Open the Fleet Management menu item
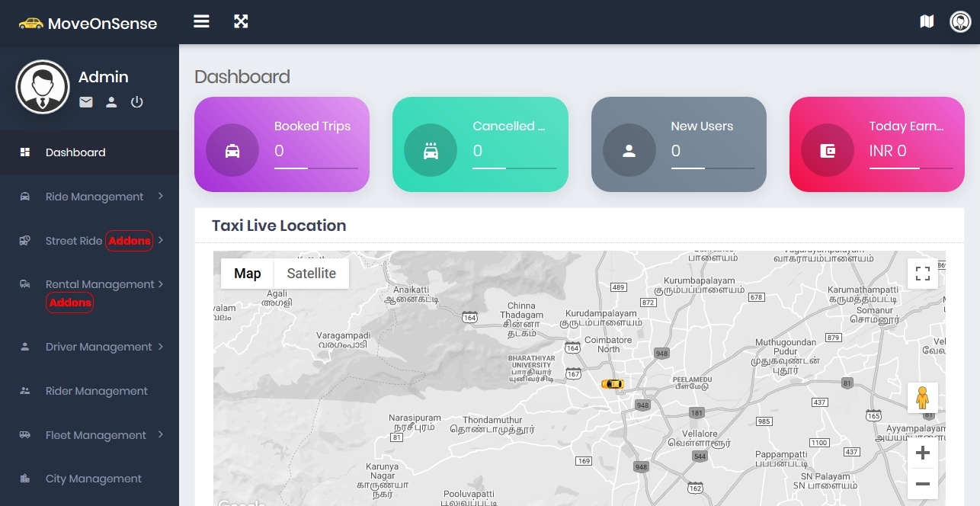Screen dimensions: 980x506 89,435
